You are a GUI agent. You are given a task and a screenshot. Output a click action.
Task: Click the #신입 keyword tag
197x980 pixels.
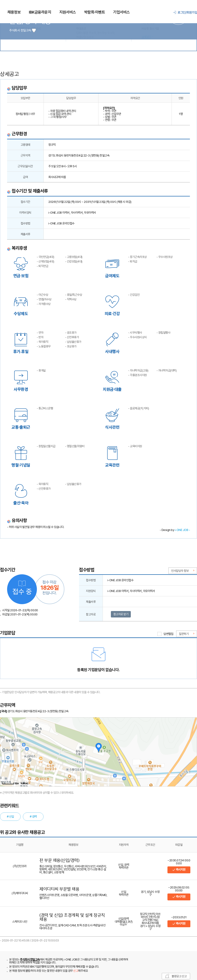pos(10,816)
